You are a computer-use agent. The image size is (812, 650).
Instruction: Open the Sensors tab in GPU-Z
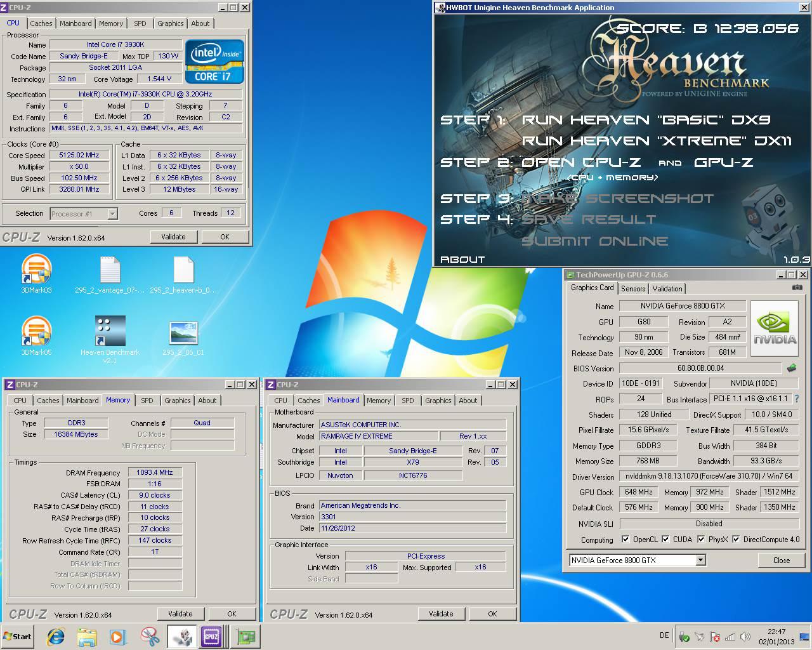click(x=633, y=288)
